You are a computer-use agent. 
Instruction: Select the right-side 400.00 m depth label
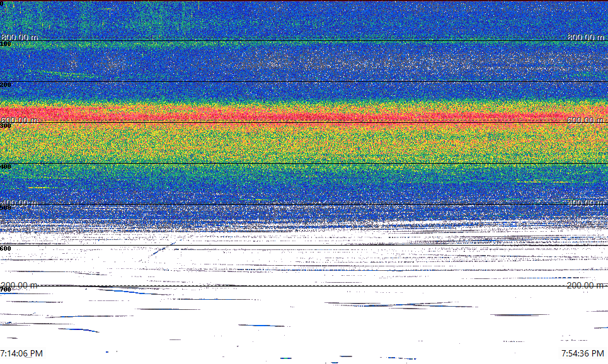tap(585, 203)
